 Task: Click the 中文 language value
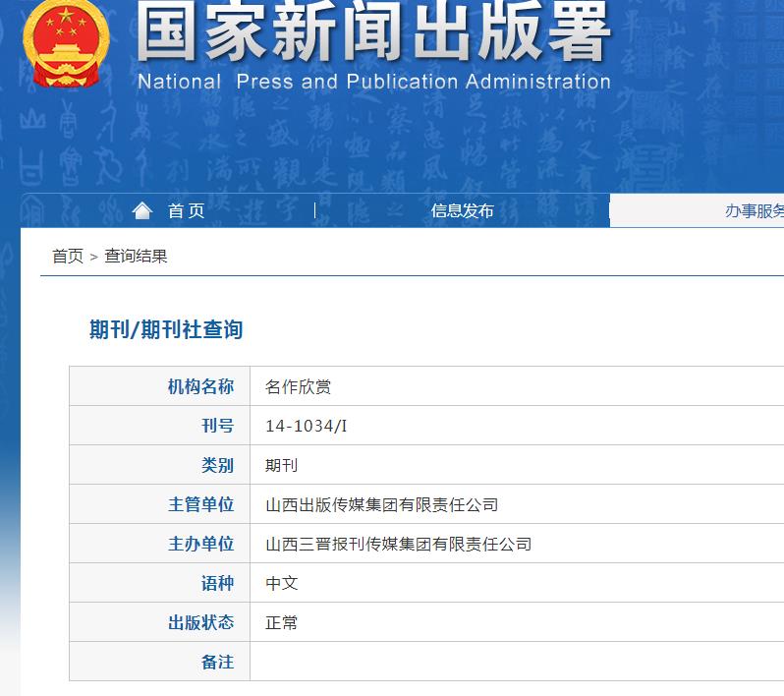pyautogui.click(x=282, y=583)
